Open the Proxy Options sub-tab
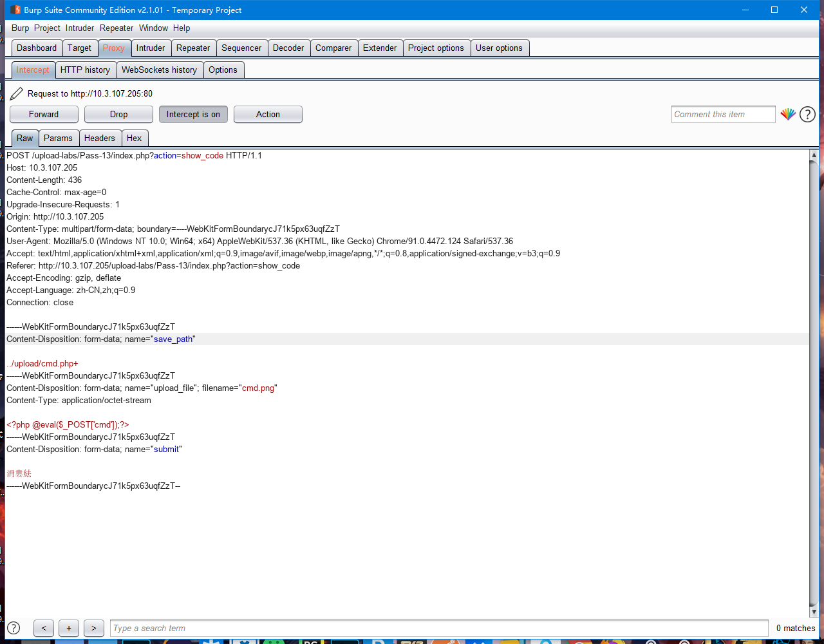This screenshot has height=644, width=824. (223, 70)
